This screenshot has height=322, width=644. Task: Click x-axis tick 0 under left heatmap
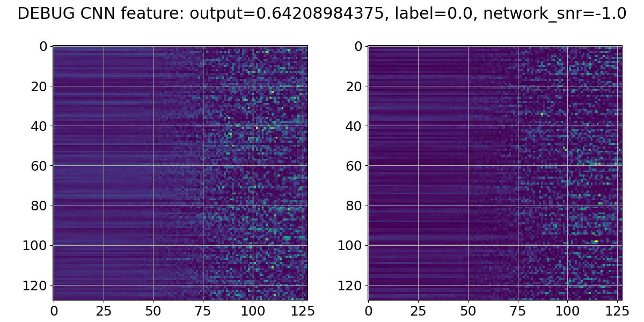coord(54,311)
